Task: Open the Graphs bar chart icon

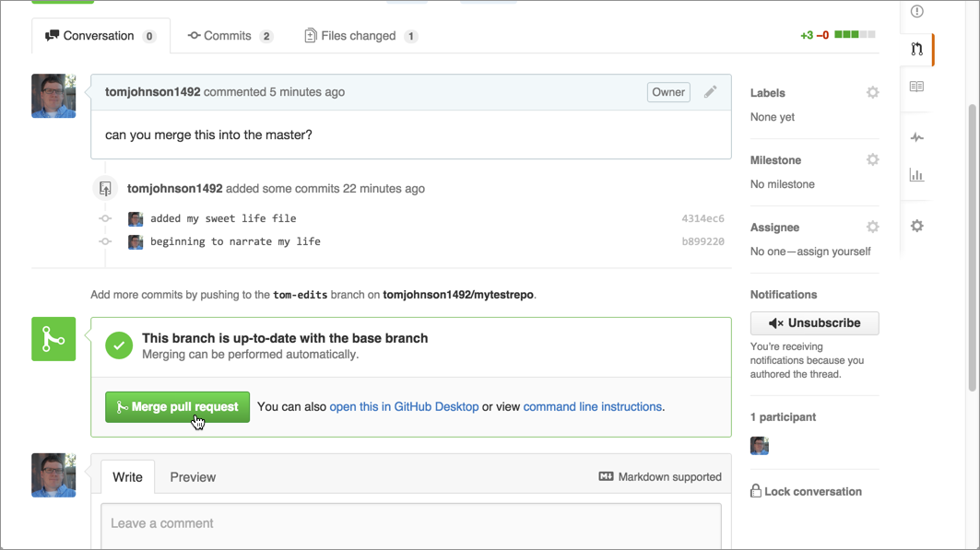Action: [916, 175]
